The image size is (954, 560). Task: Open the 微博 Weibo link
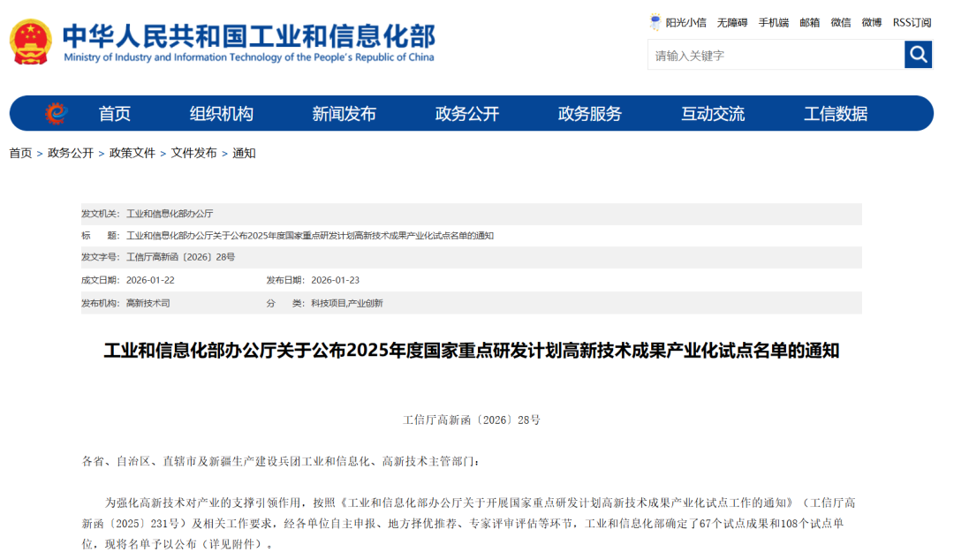(x=871, y=22)
